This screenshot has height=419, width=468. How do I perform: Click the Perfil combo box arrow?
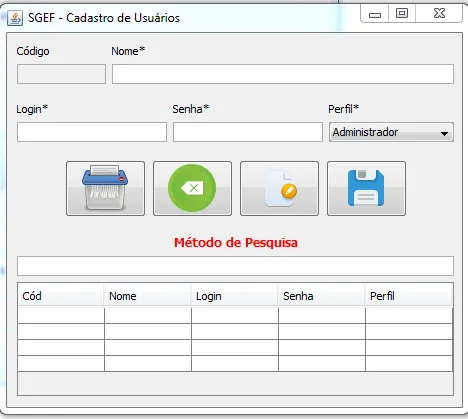(444, 133)
